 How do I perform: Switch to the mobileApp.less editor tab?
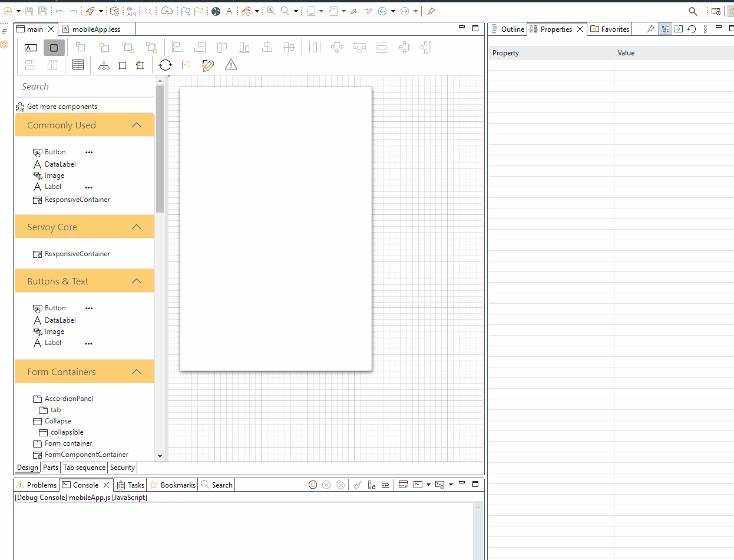tap(95, 29)
